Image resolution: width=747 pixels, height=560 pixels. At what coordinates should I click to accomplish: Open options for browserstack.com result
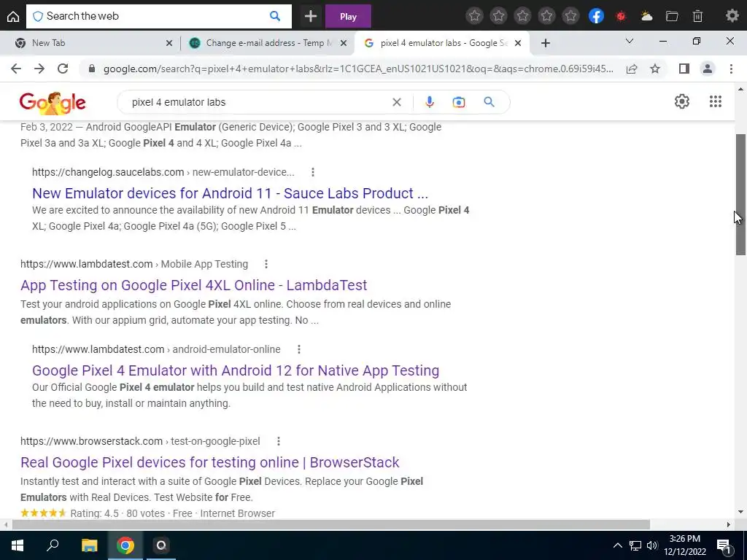pos(278,441)
